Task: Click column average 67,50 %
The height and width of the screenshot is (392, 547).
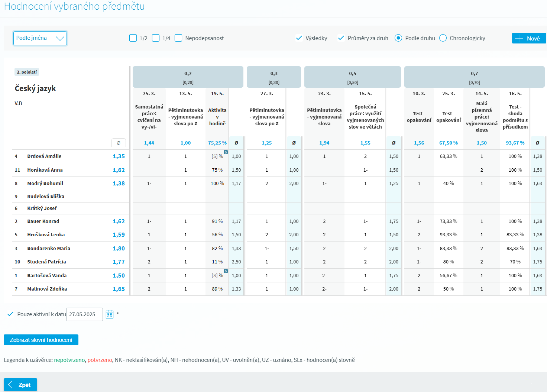Action: point(449,143)
